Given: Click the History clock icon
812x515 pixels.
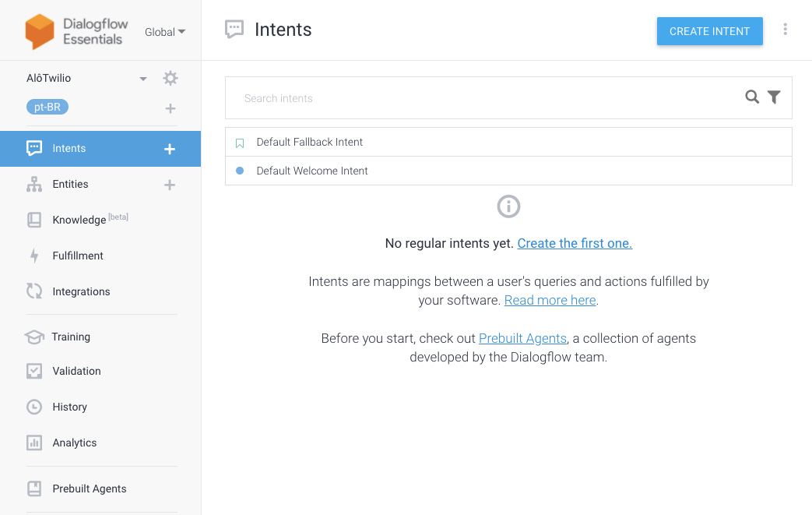Looking at the screenshot, I should pyautogui.click(x=34, y=407).
